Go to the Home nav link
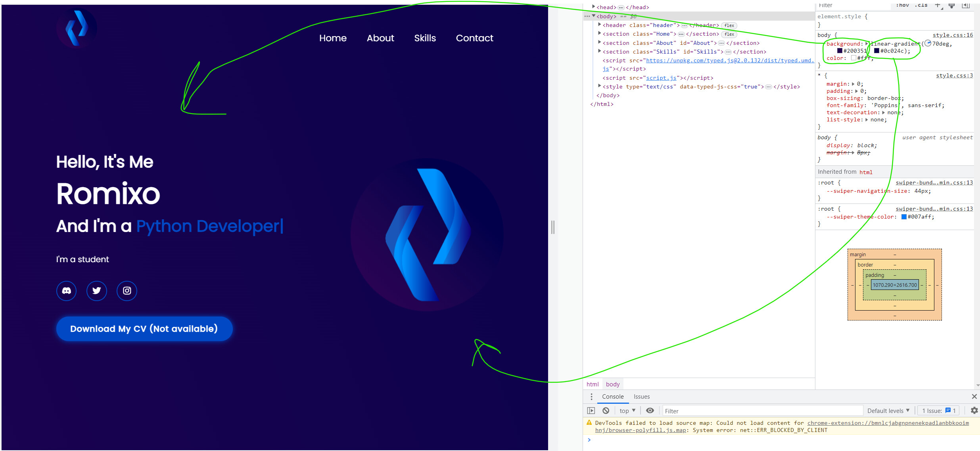The height and width of the screenshot is (451, 980). [x=333, y=38]
